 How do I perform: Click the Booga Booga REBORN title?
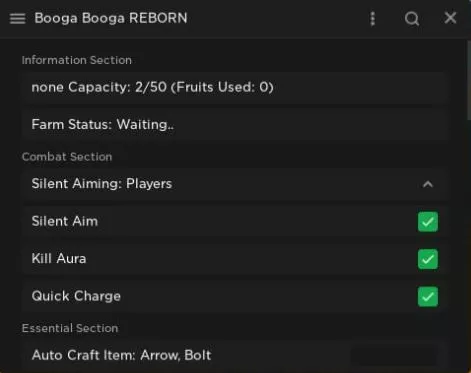pos(111,18)
